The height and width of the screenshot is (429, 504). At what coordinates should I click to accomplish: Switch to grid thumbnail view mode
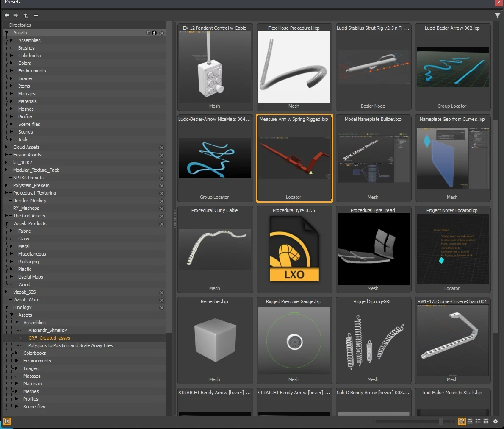tap(485, 421)
